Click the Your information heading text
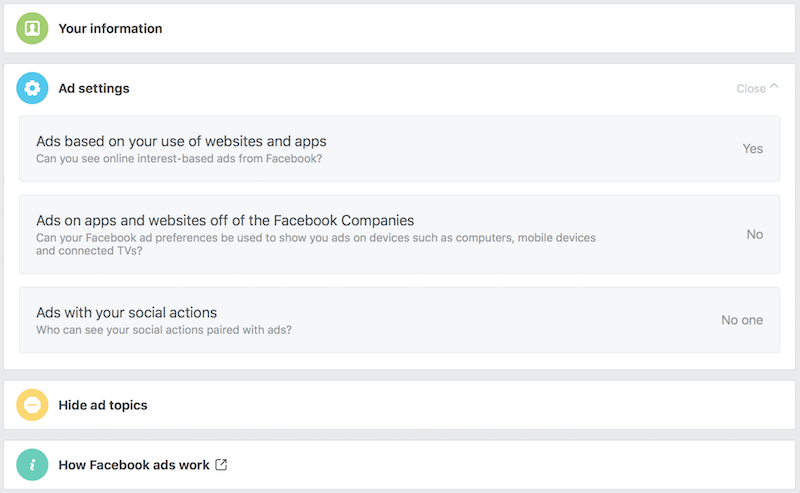 pyautogui.click(x=110, y=29)
